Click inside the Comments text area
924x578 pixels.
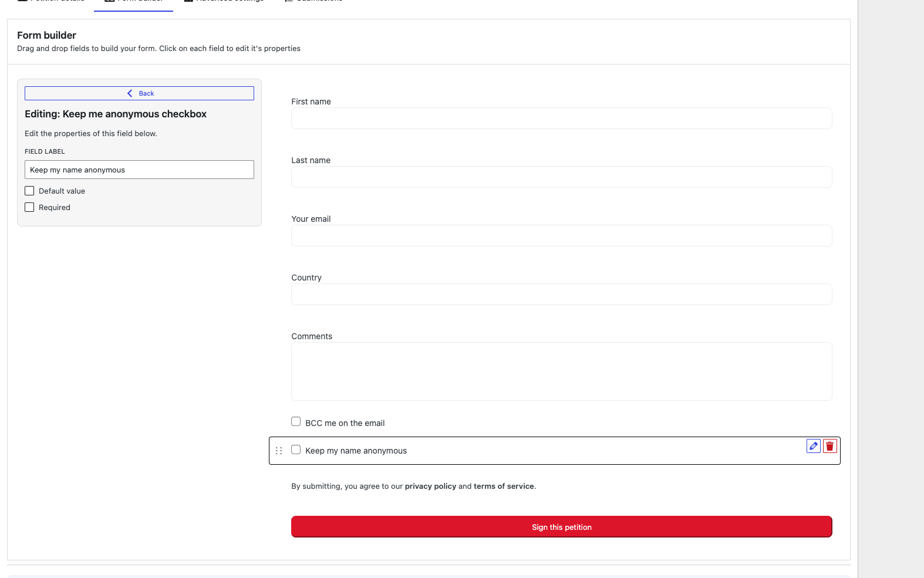[561, 371]
